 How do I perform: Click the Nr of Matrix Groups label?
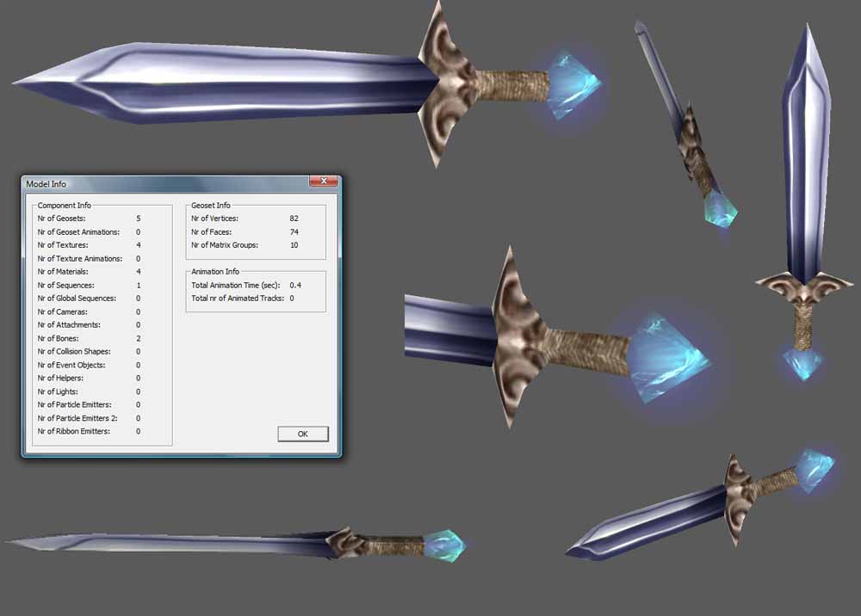click(225, 245)
